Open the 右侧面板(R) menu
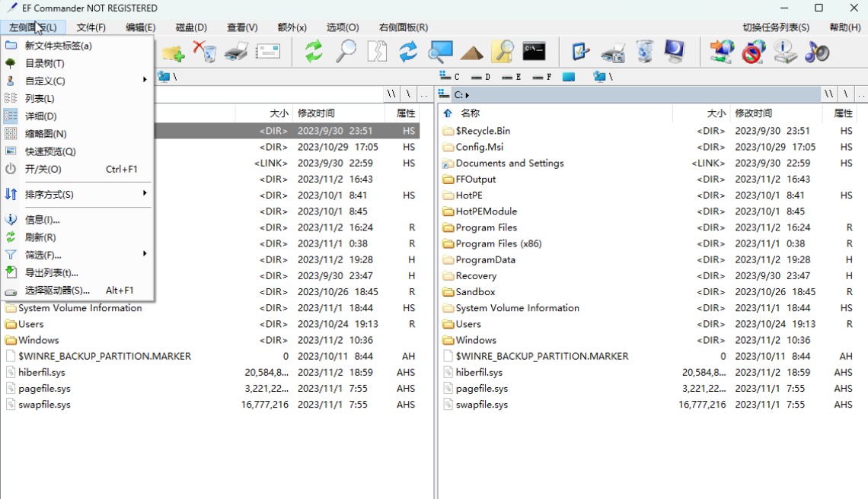868x499 pixels. [x=403, y=27]
